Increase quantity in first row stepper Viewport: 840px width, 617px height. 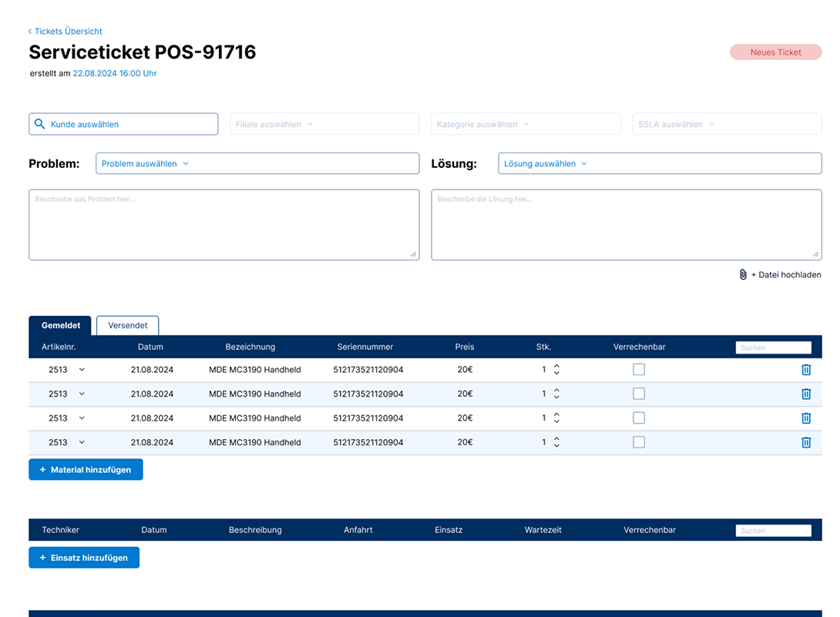[556, 367]
